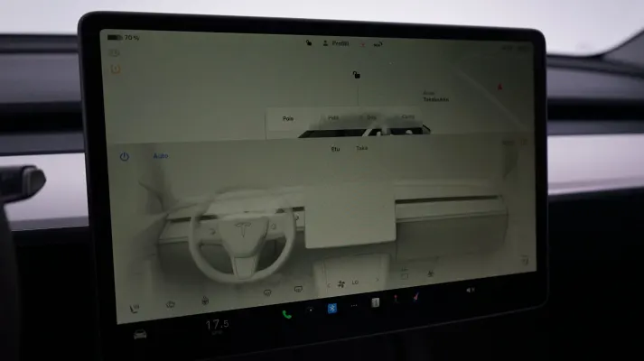Toggle the driver seat heater icon
Image resolution: width=644 pixels, height=361 pixels.
[135, 309]
